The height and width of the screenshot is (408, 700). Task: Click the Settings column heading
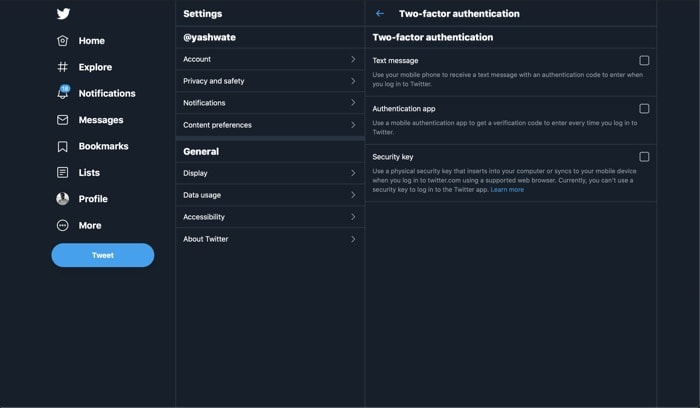pos(203,13)
